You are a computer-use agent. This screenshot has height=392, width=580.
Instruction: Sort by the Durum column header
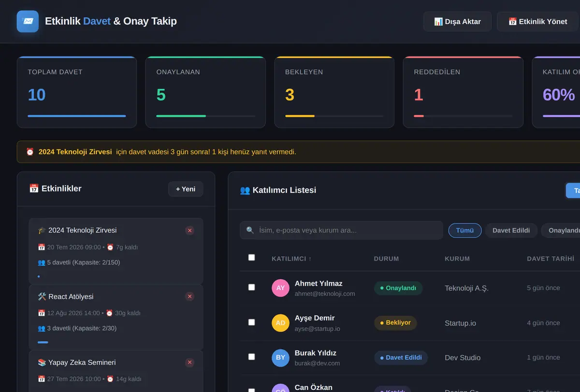386,259
